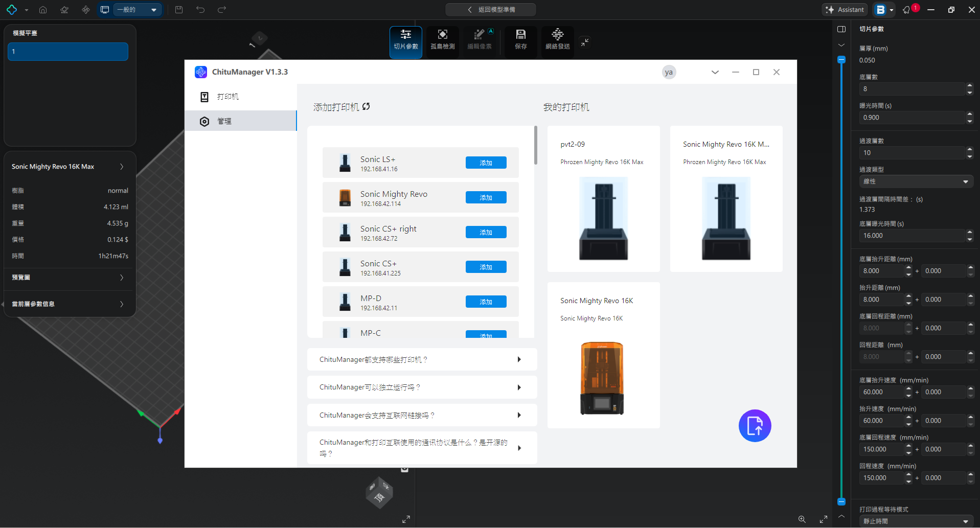980x528 pixels.
Task: Add the MP-D printer
Action: point(486,302)
